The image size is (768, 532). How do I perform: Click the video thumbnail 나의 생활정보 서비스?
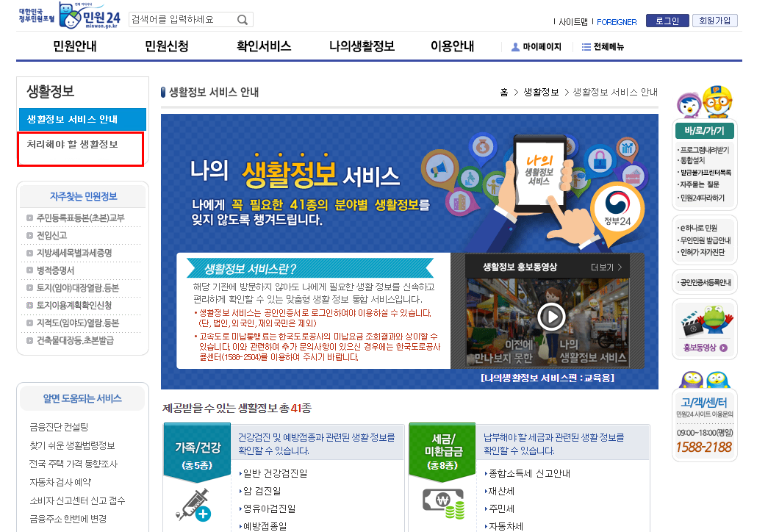click(548, 323)
